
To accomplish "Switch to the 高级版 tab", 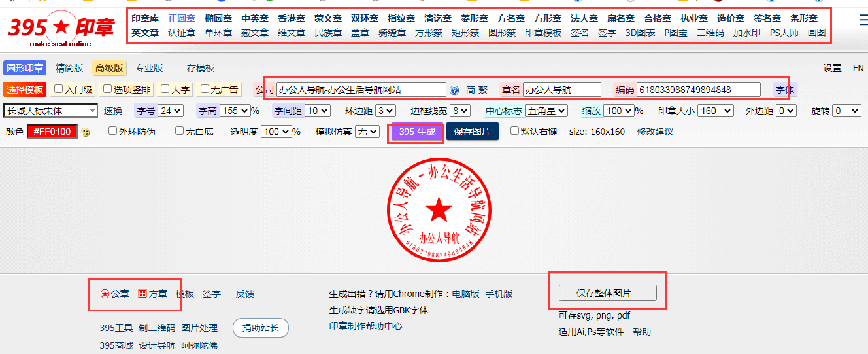I will pos(109,68).
